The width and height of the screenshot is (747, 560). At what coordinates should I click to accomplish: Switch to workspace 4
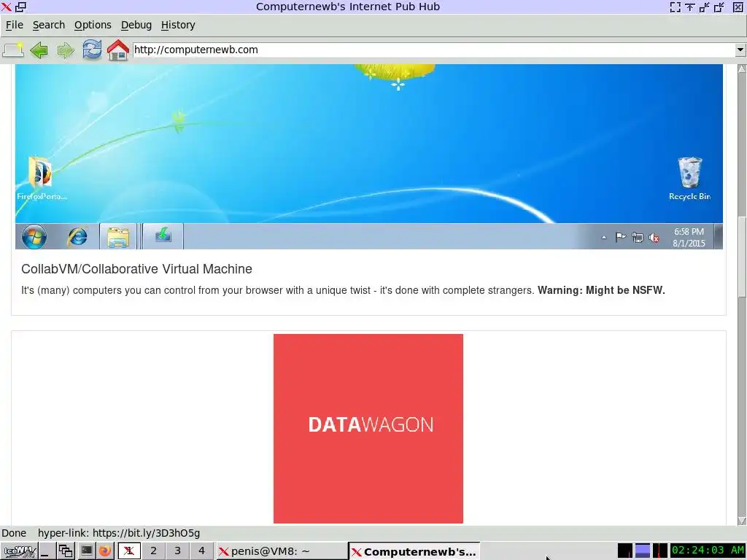201,551
